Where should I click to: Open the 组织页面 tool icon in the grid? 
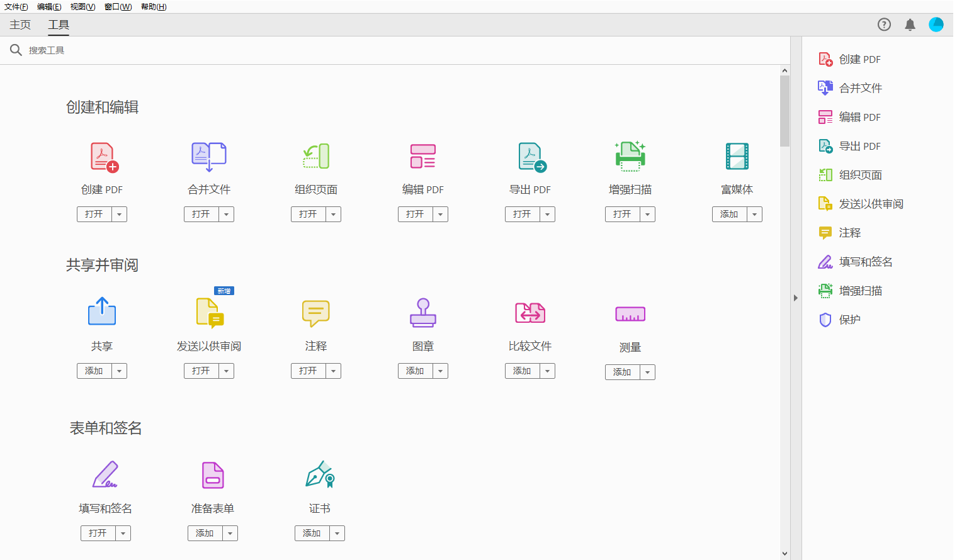click(316, 157)
